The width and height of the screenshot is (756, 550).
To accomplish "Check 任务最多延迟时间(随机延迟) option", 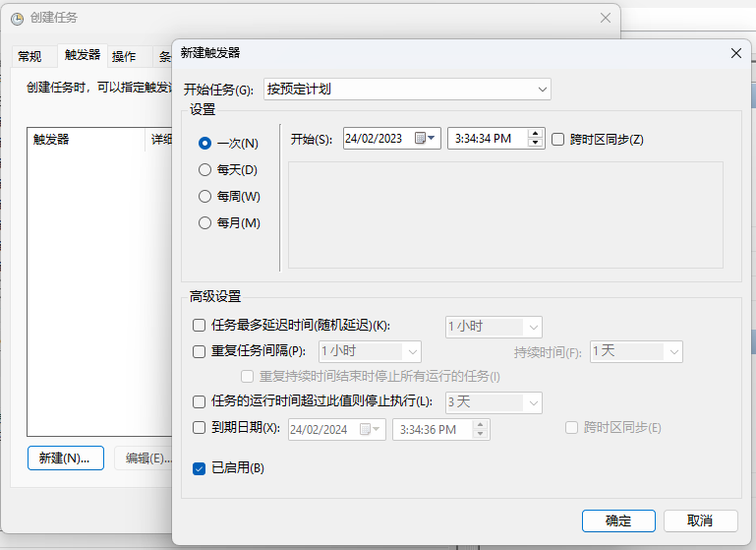I will pos(200,325).
